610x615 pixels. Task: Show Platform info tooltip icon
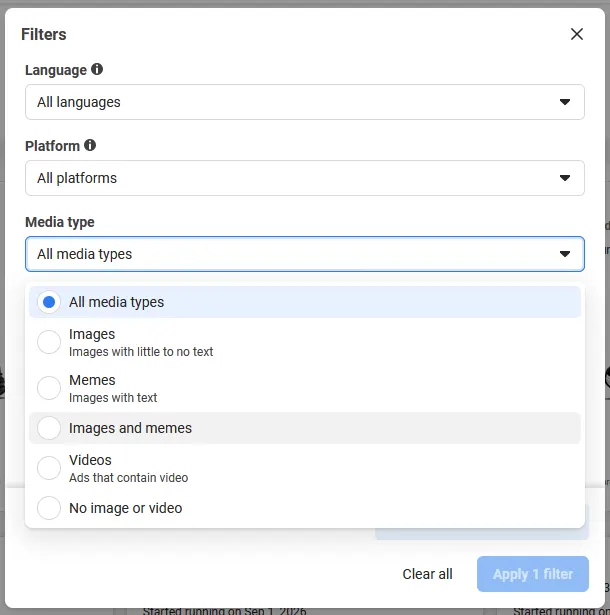[x=90, y=145]
